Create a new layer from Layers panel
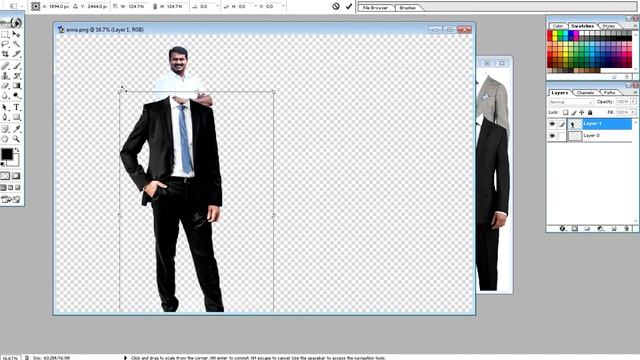 614,229
